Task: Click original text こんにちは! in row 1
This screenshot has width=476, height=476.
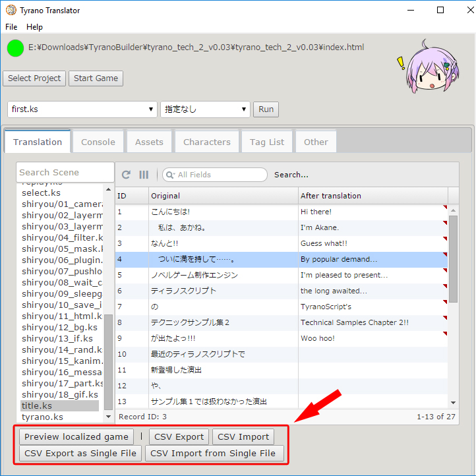Action: 170,212
